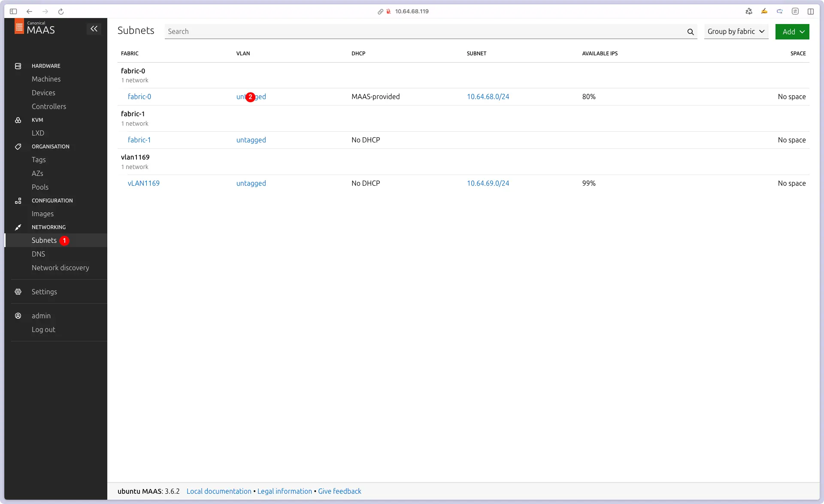The width and height of the screenshot is (824, 504).
Task: Open the Group by fabric dropdown
Action: 736,32
